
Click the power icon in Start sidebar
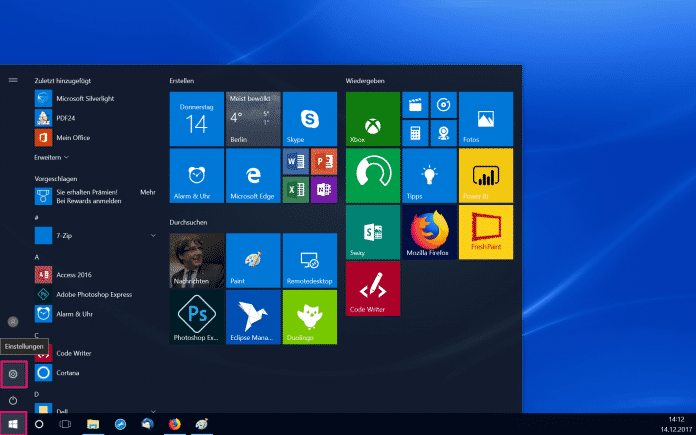pos(13,400)
